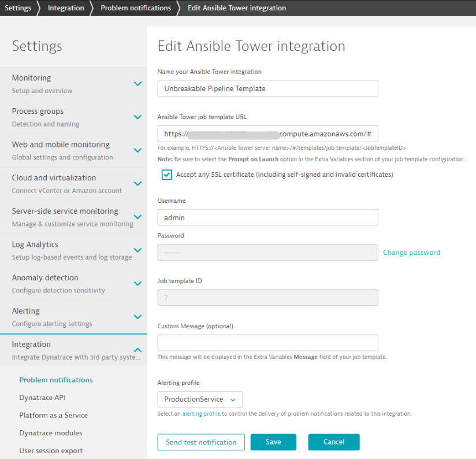
Task: Uncheck Accept any SSL certificate checkbox
Action: point(167,175)
